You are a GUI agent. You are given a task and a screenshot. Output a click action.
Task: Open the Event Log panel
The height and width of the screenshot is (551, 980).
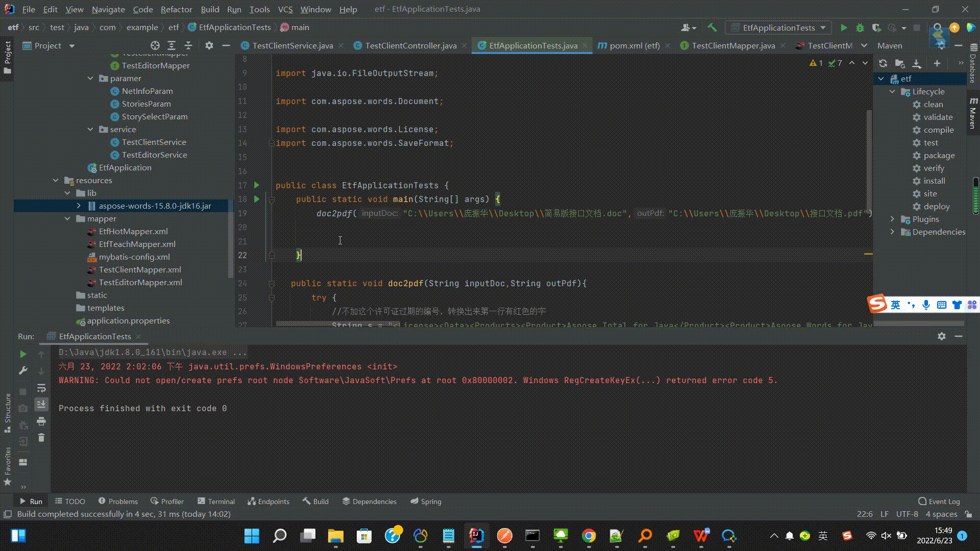click(940, 501)
